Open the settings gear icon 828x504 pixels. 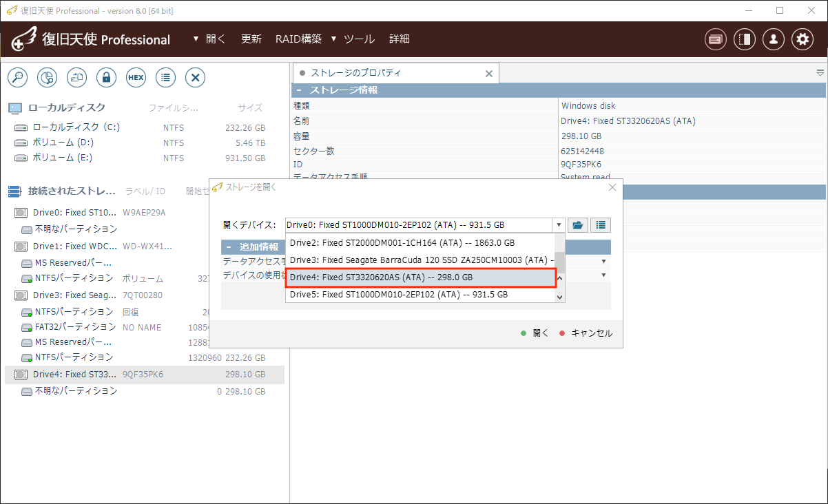802,39
